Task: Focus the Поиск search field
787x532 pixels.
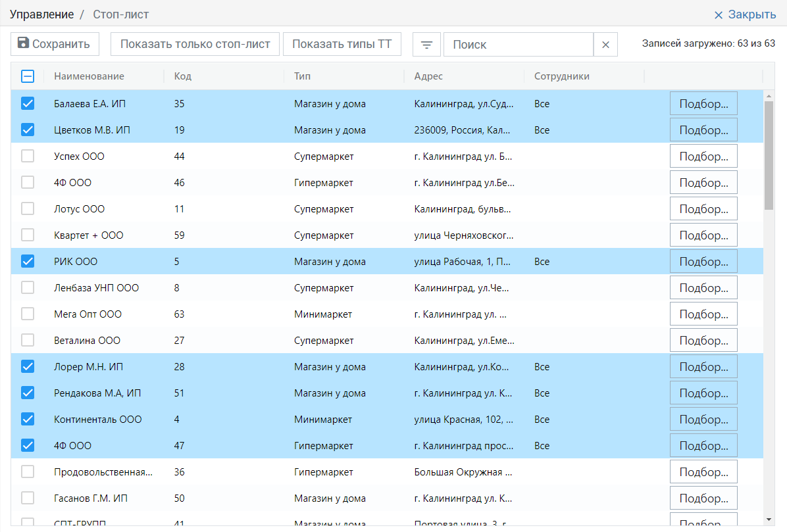Action: point(518,45)
